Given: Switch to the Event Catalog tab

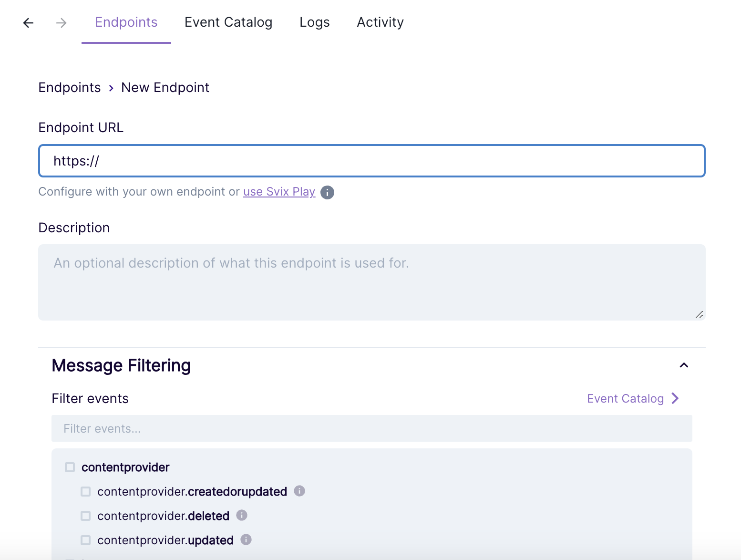Looking at the screenshot, I should pyautogui.click(x=228, y=22).
